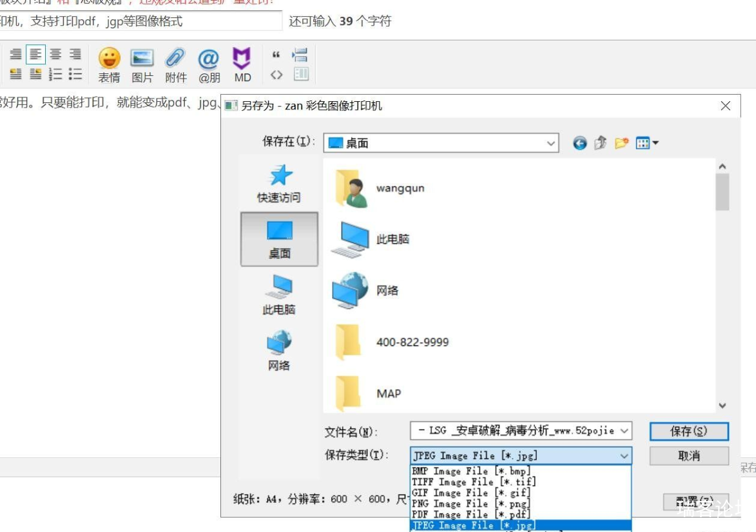The width and height of the screenshot is (756, 532).
Task: Close the 另存为 dialog with X
Action: (726, 106)
